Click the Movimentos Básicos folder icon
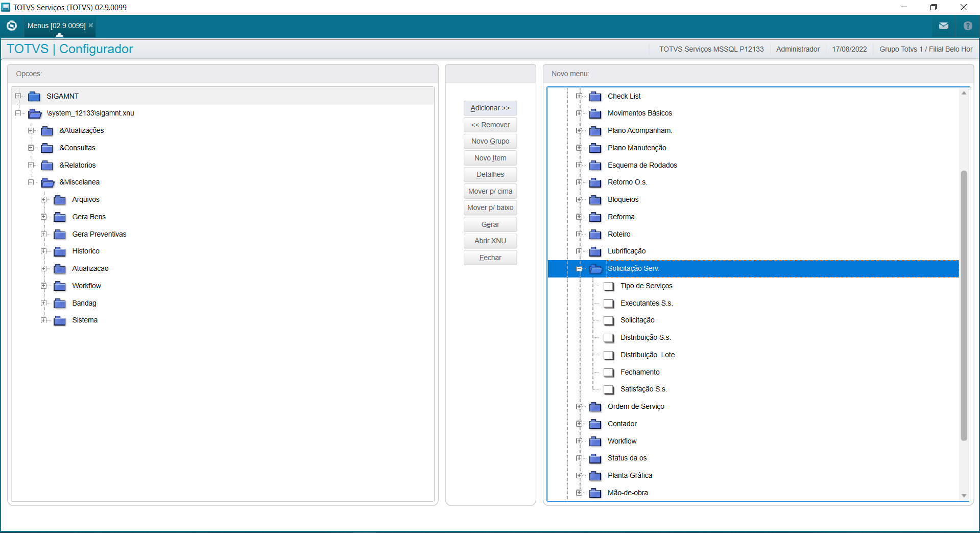Screen dimensions: 980x533 point(595,113)
